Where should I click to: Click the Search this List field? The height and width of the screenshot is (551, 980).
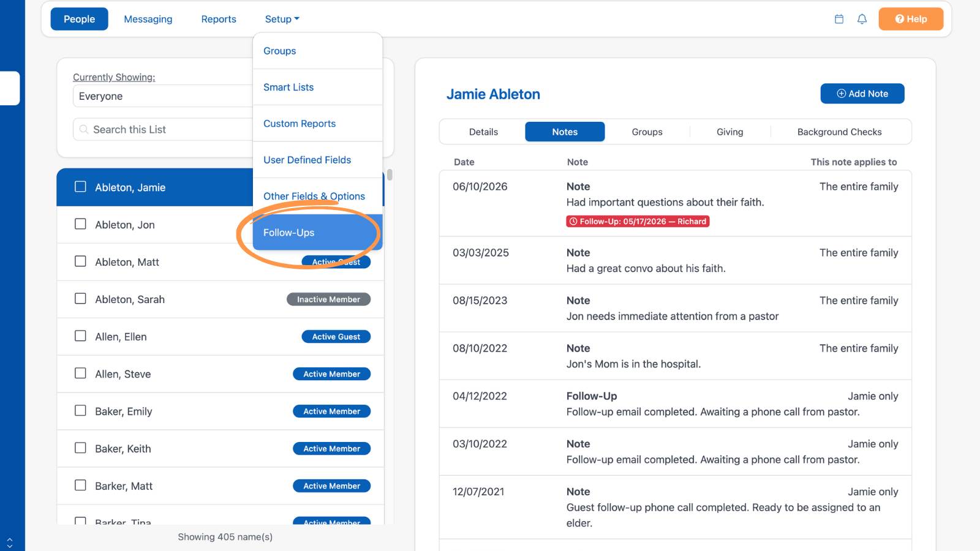pyautogui.click(x=164, y=130)
